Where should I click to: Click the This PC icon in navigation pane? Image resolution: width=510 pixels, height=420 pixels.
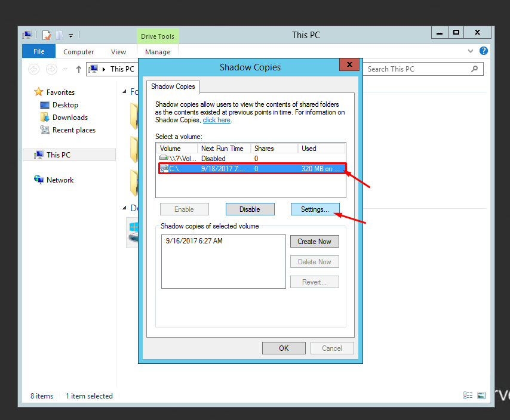pos(39,155)
